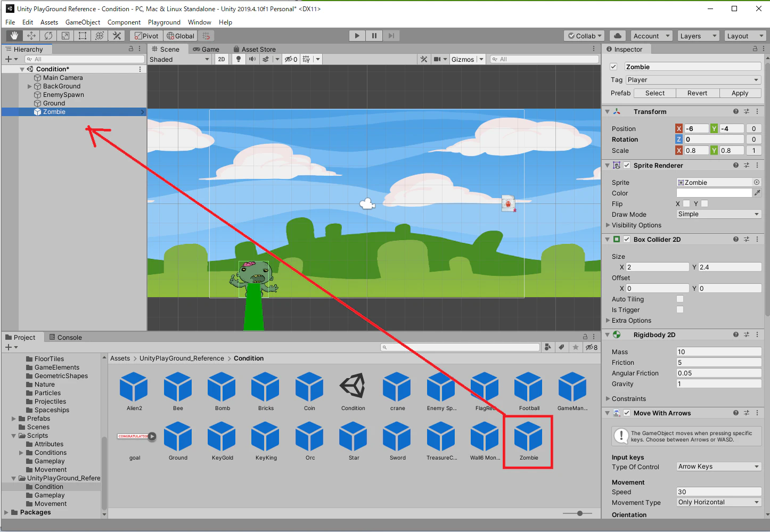
Task: Select the Bomb prefab asset
Action: click(x=222, y=391)
